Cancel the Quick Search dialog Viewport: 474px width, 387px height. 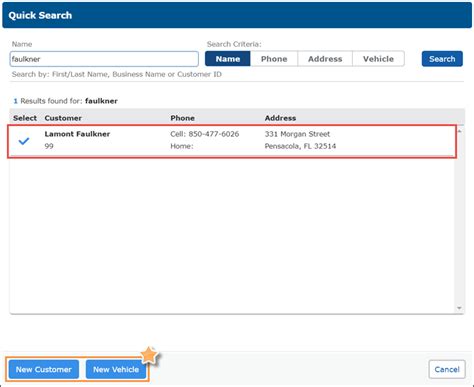click(447, 369)
